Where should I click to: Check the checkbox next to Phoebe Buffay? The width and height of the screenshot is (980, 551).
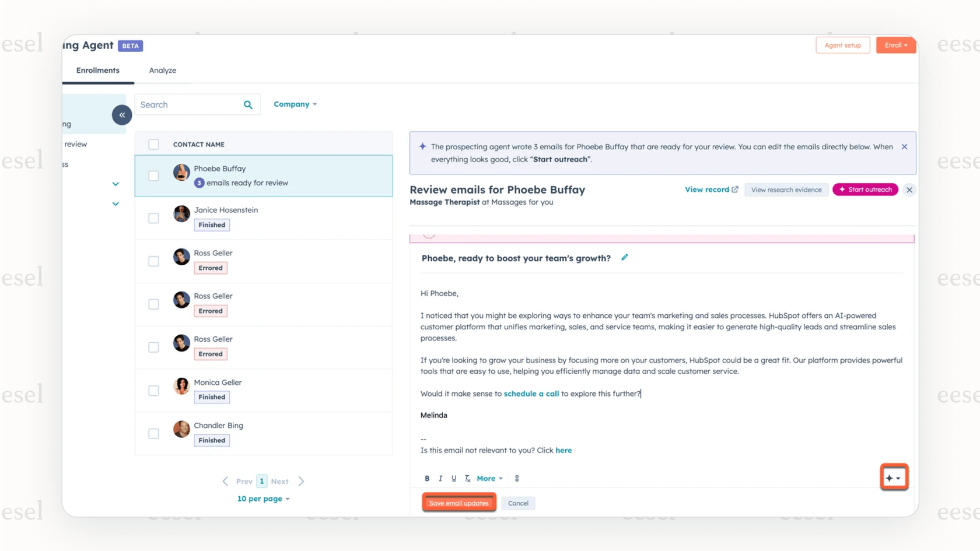[x=153, y=176]
